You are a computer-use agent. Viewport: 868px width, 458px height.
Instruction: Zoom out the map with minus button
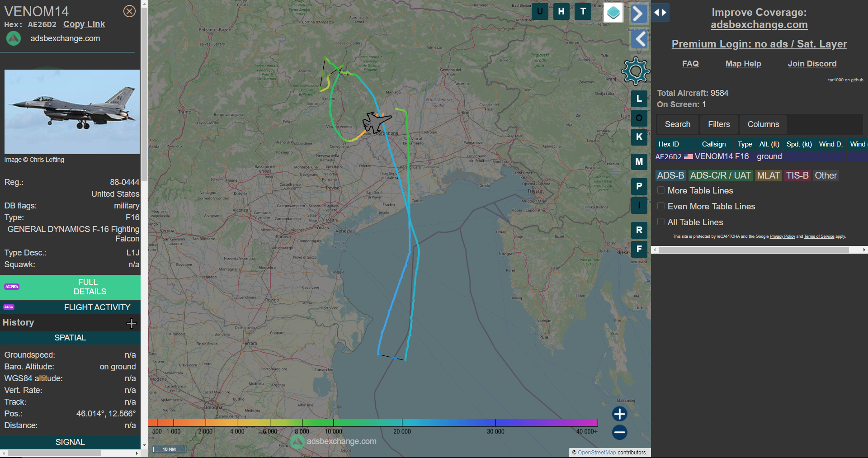pyautogui.click(x=619, y=432)
